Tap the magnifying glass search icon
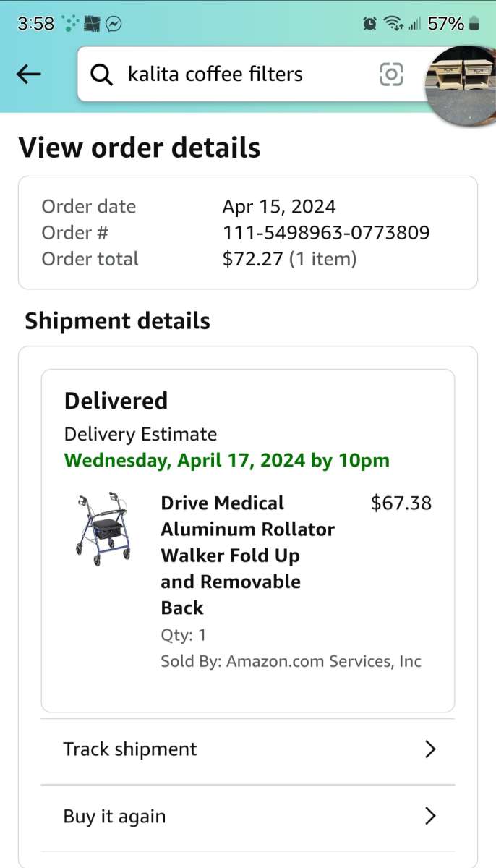The image size is (496, 868). [x=101, y=74]
